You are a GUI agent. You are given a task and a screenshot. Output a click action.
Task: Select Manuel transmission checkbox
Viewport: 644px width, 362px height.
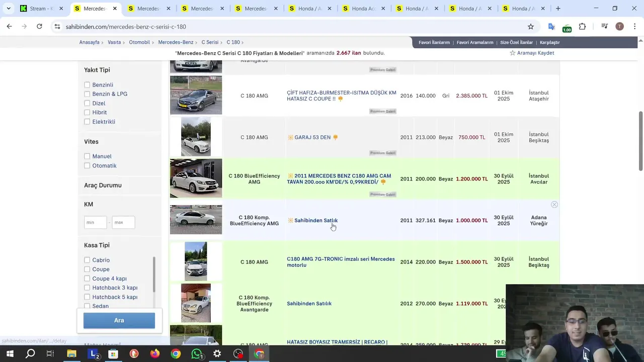87,156
